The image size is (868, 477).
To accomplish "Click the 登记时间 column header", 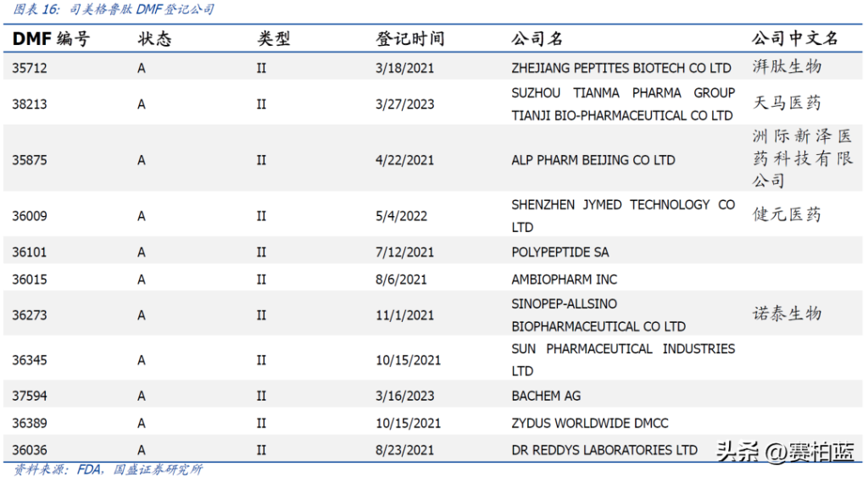I will pyautogui.click(x=409, y=39).
